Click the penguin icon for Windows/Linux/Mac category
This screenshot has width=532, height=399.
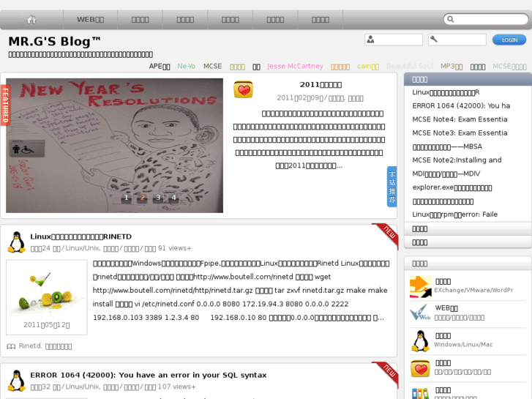420,340
